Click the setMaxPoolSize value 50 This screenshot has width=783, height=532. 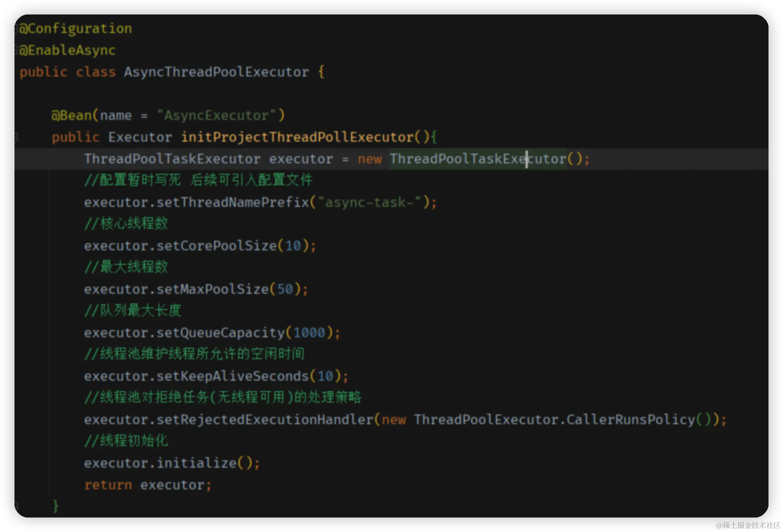(x=285, y=289)
